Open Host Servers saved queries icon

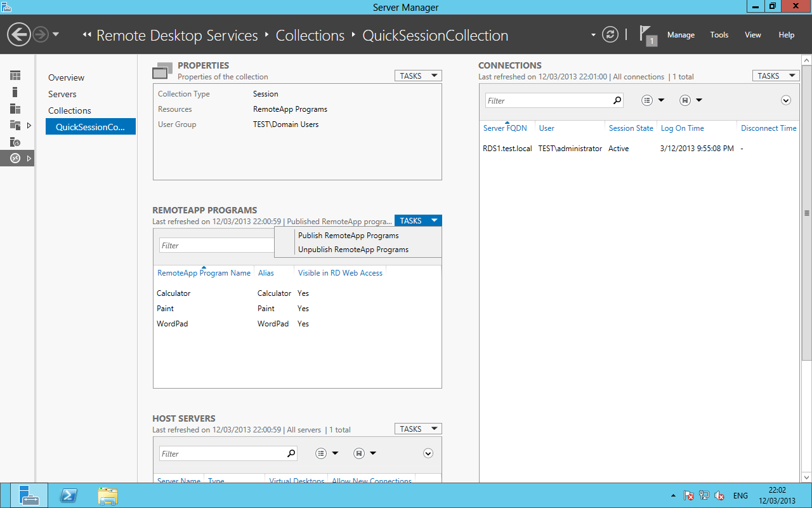click(358, 453)
